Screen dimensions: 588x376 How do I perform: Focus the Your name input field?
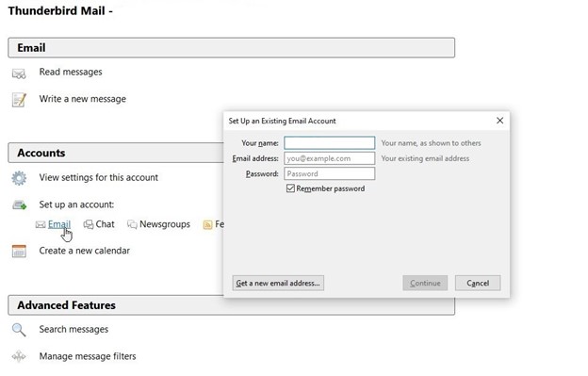click(x=329, y=143)
